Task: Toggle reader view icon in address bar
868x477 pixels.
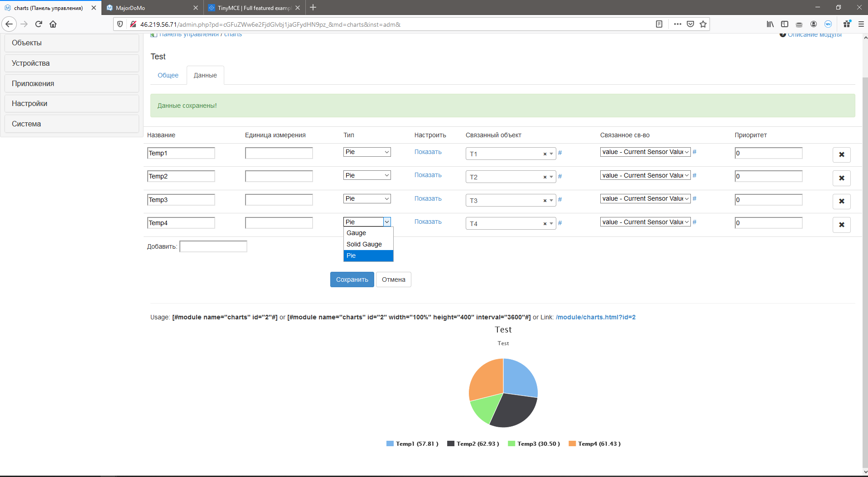Action: 659,24
